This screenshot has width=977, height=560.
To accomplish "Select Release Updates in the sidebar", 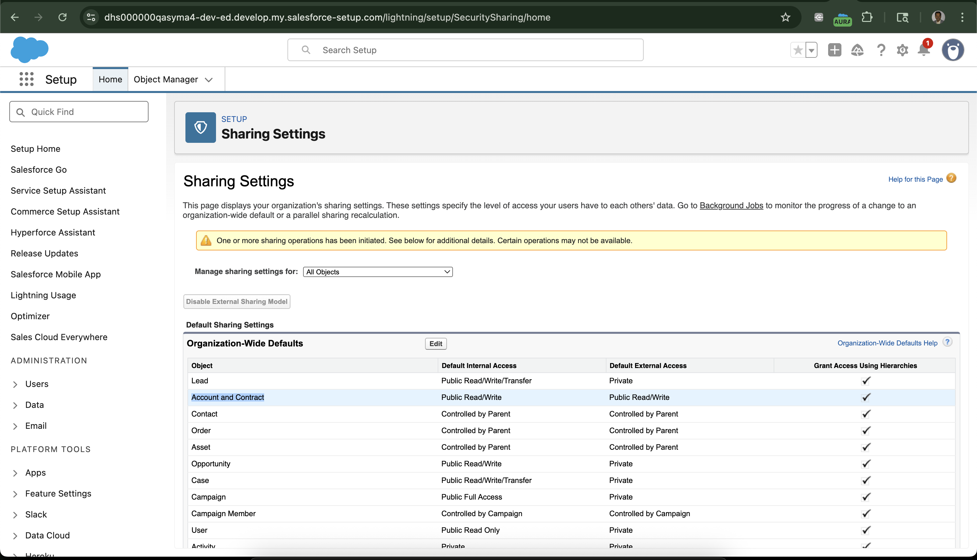I will click(44, 253).
